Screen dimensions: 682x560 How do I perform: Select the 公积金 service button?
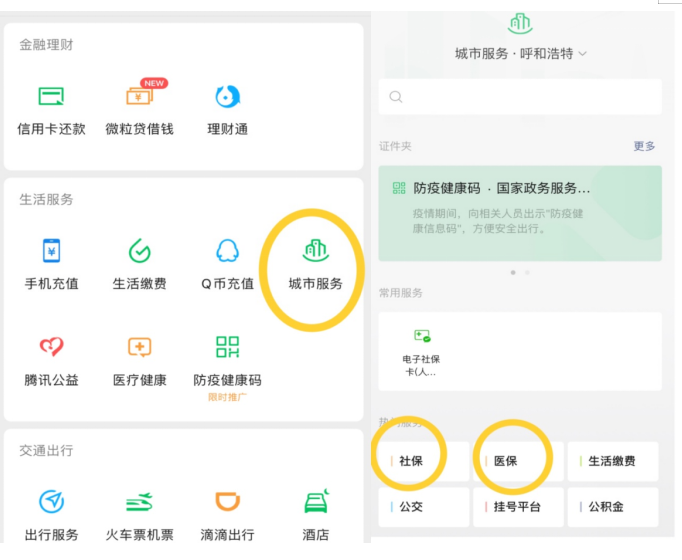(612, 507)
